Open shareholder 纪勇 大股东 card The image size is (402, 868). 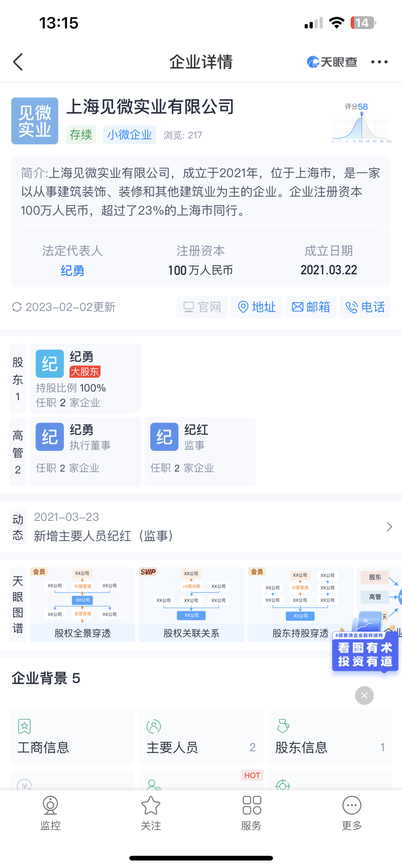85,378
